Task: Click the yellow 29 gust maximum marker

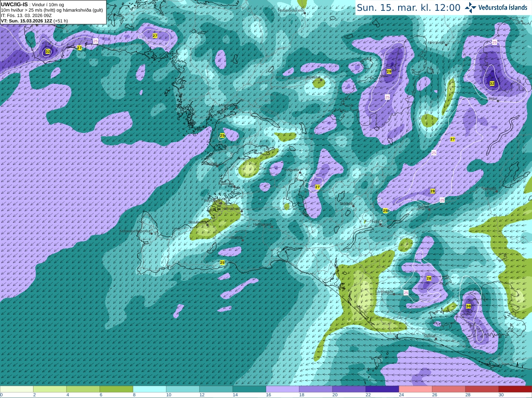Action: click(389, 71)
